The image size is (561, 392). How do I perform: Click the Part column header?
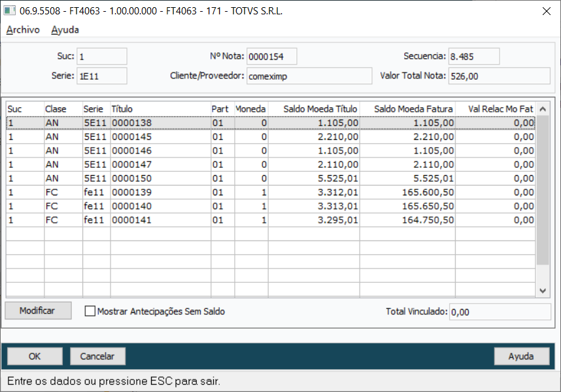(222, 109)
